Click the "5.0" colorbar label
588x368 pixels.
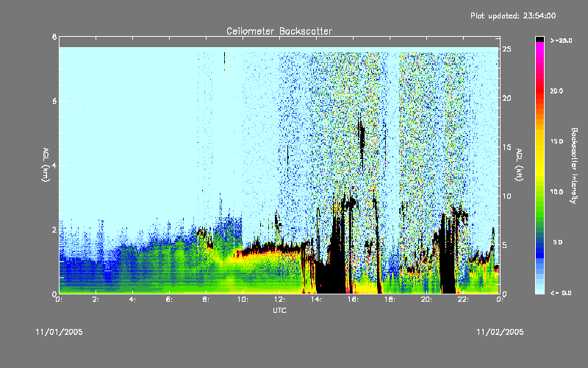click(558, 242)
